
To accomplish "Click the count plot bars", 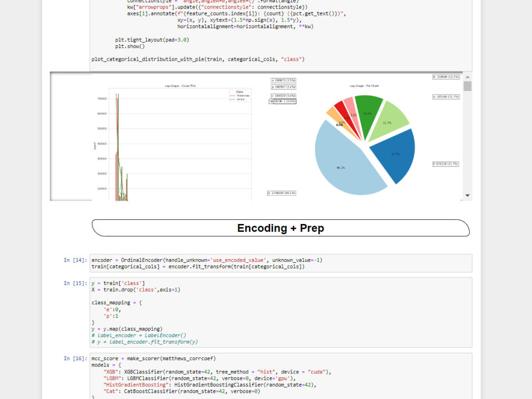I will pyautogui.click(x=121, y=147).
